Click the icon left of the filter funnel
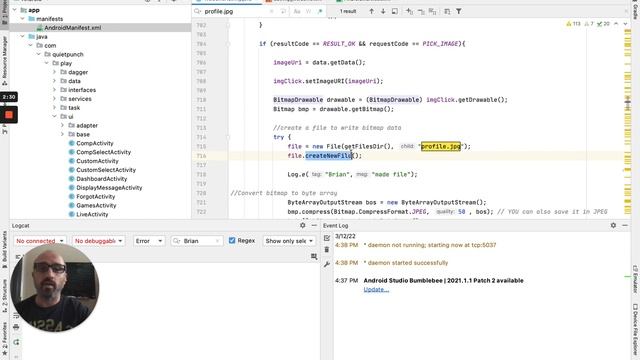The image size is (640, 360). tap(447, 11)
